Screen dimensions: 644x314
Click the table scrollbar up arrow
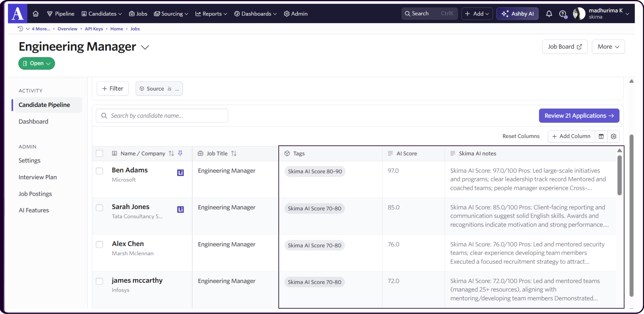pyautogui.click(x=619, y=150)
